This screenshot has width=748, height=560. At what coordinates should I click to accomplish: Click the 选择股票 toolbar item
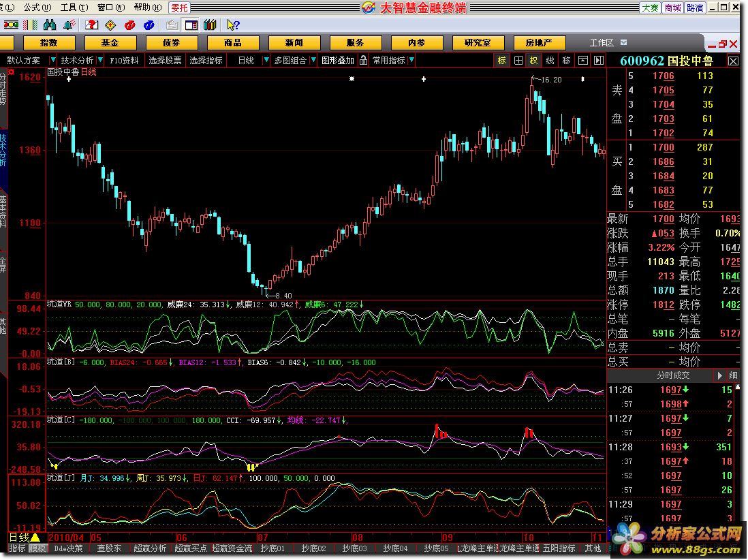(165, 60)
